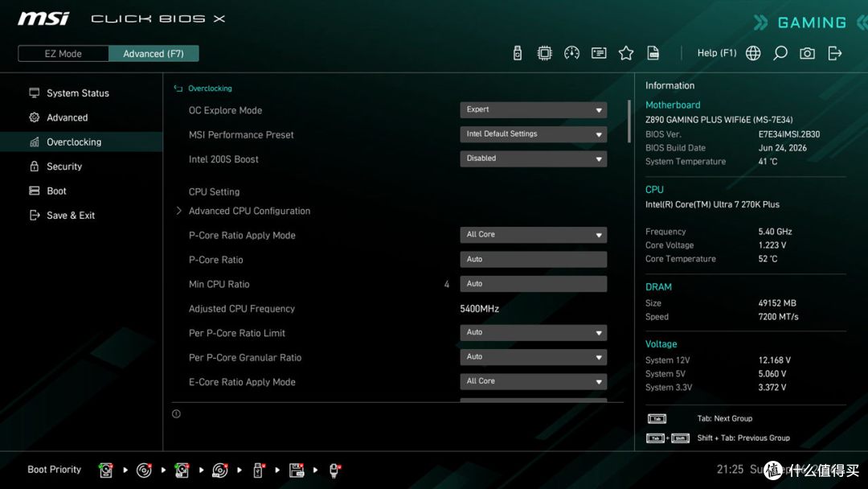Open Per P-Core Ratio Limit dropdown

pos(533,332)
